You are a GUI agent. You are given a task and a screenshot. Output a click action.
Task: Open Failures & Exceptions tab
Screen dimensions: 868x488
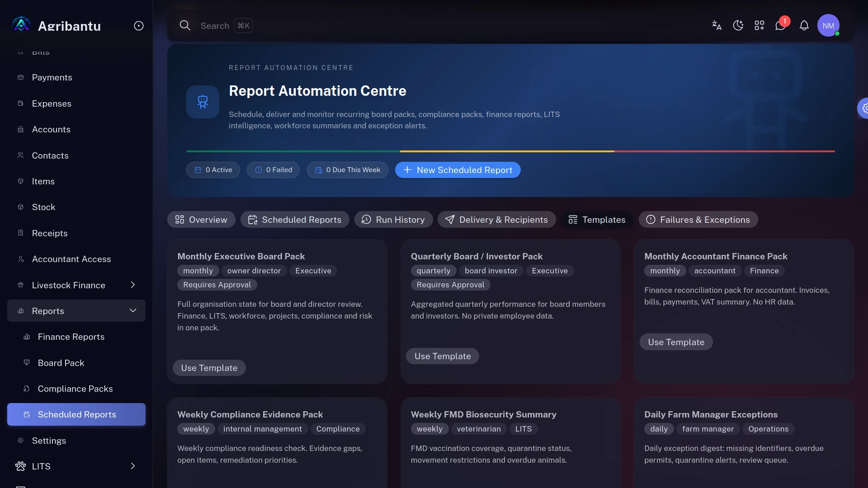[x=698, y=220]
